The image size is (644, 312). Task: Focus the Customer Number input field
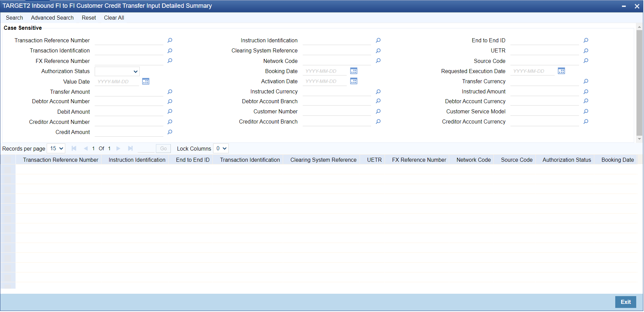[x=337, y=112]
